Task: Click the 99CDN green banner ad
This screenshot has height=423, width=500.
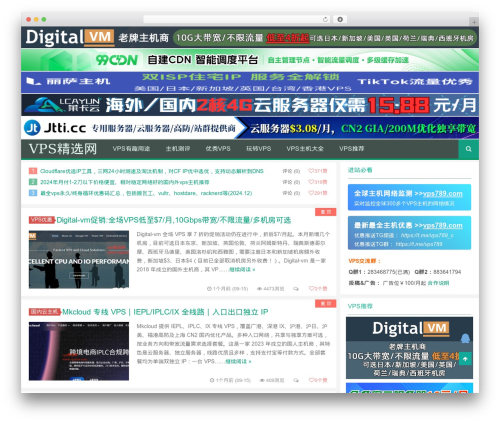Action: tap(250, 60)
